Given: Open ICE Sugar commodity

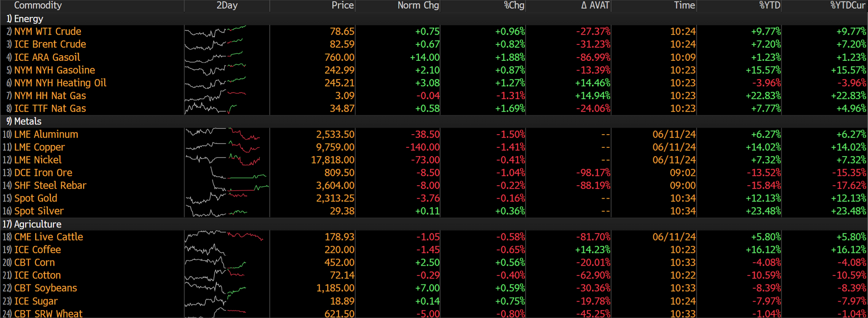Looking at the screenshot, I should pos(36,301).
